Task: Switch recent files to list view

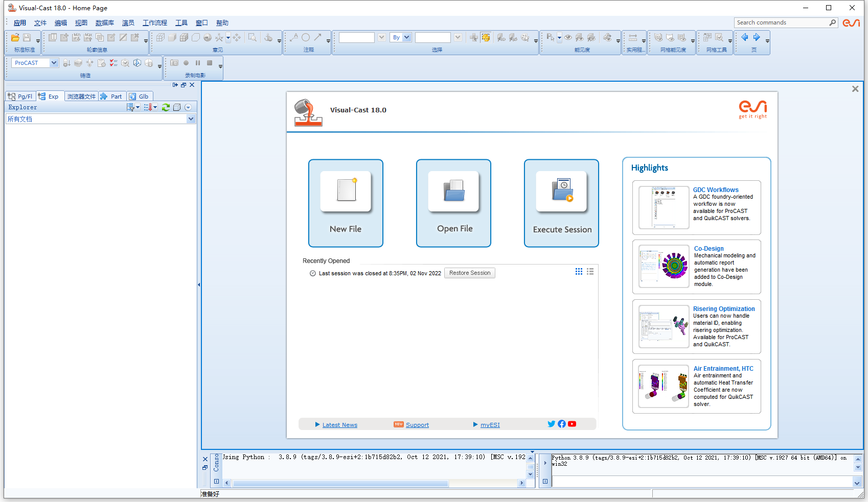Action: (590, 272)
